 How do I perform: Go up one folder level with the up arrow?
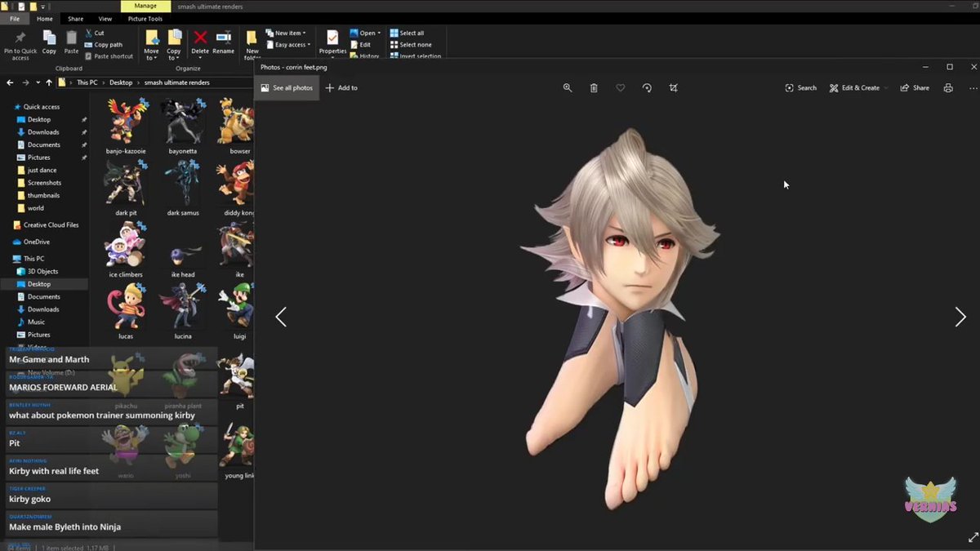pos(49,82)
